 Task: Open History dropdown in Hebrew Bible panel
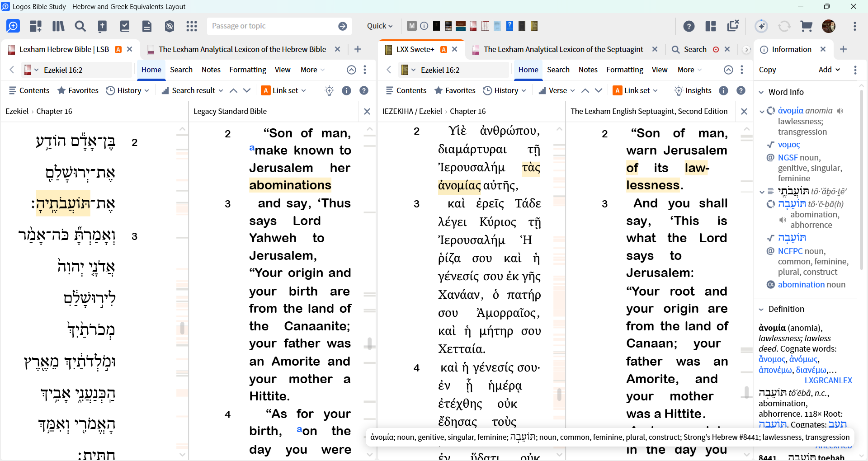127,90
